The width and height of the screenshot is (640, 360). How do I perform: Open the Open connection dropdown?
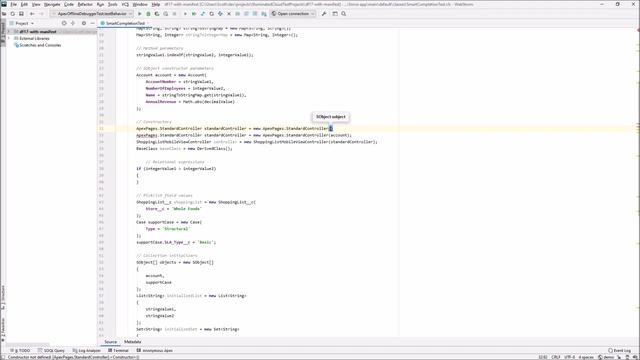tap(293, 14)
